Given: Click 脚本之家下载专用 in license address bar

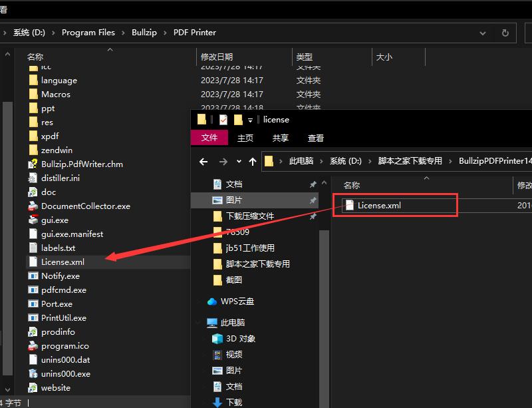Looking at the screenshot, I should [410, 161].
